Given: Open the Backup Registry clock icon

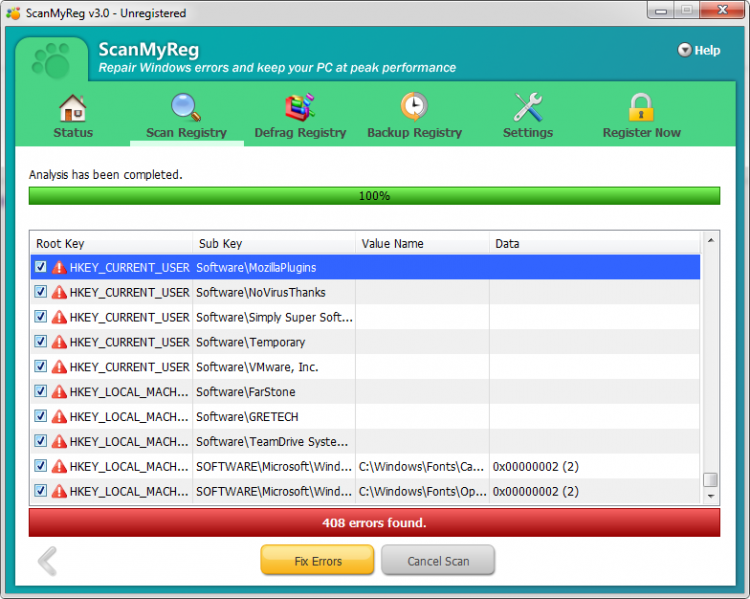Looking at the screenshot, I should click(414, 106).
